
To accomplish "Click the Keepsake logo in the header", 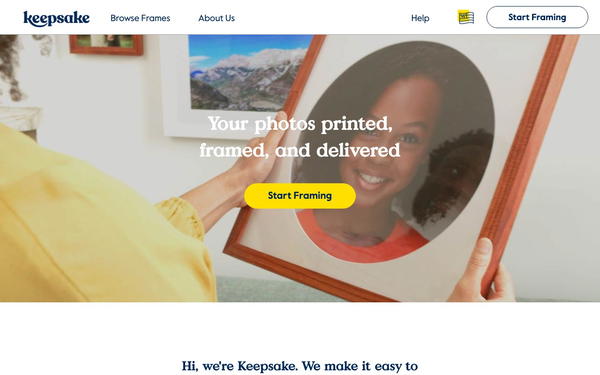I will 56,18.
